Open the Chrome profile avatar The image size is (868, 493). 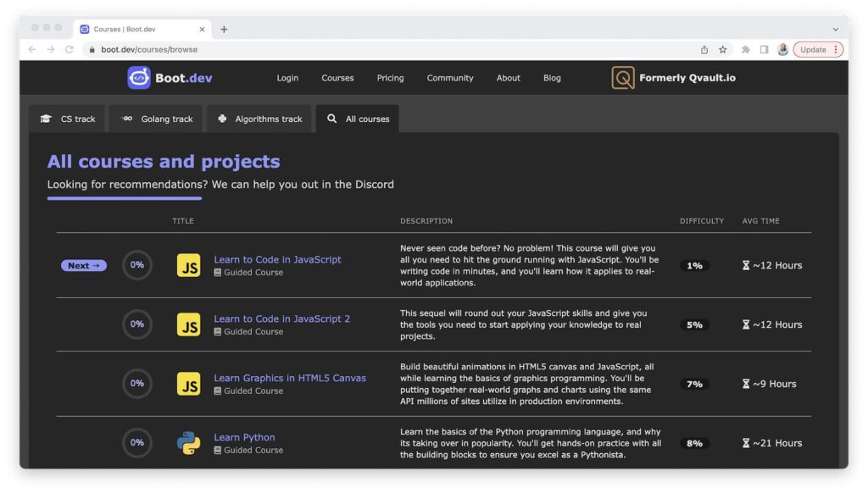(x=782, y=50)
